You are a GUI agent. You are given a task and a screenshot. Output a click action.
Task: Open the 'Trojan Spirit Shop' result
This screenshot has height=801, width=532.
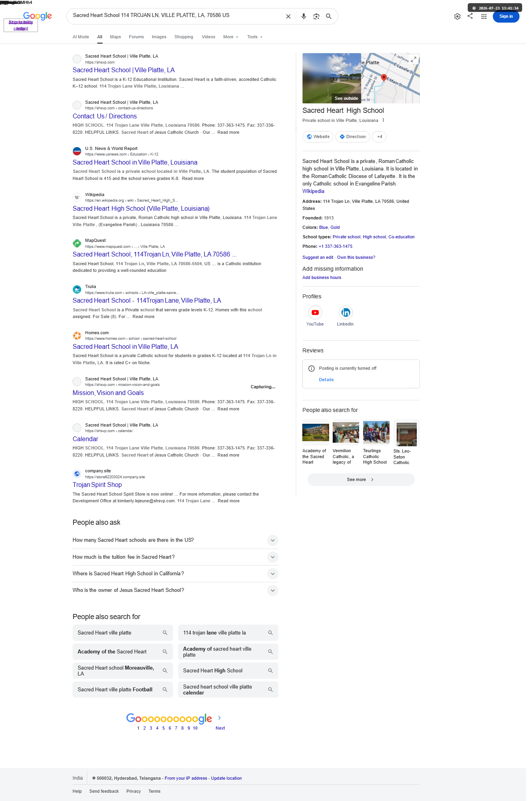click(97, 485)
